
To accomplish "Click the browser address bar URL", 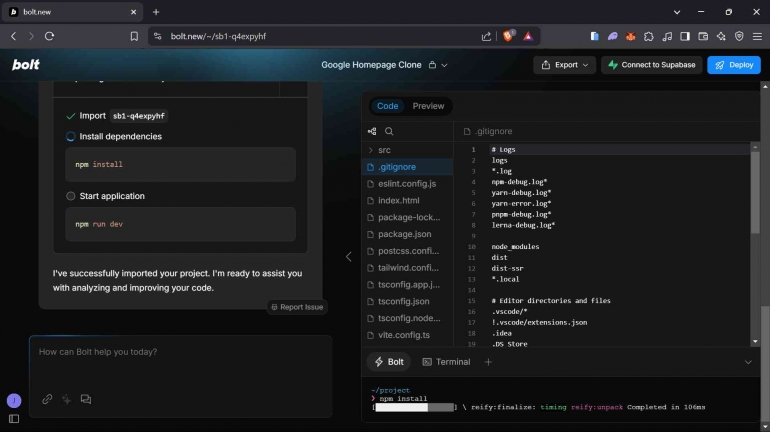I will (x=218, y=36).
